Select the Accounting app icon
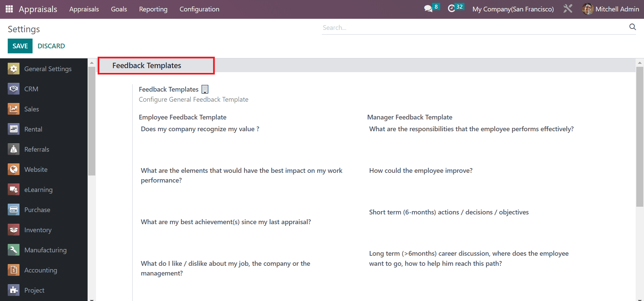The image size is (644, 301). pyautogui.click(x=14, y=270)
